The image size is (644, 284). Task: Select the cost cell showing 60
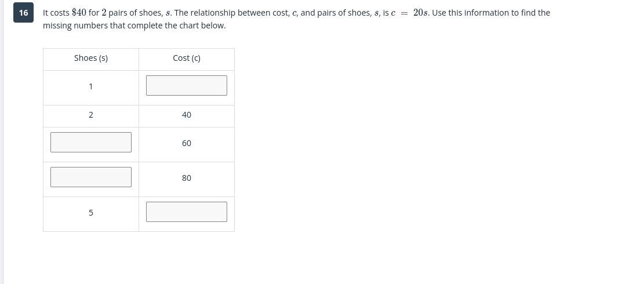[186, 143]
